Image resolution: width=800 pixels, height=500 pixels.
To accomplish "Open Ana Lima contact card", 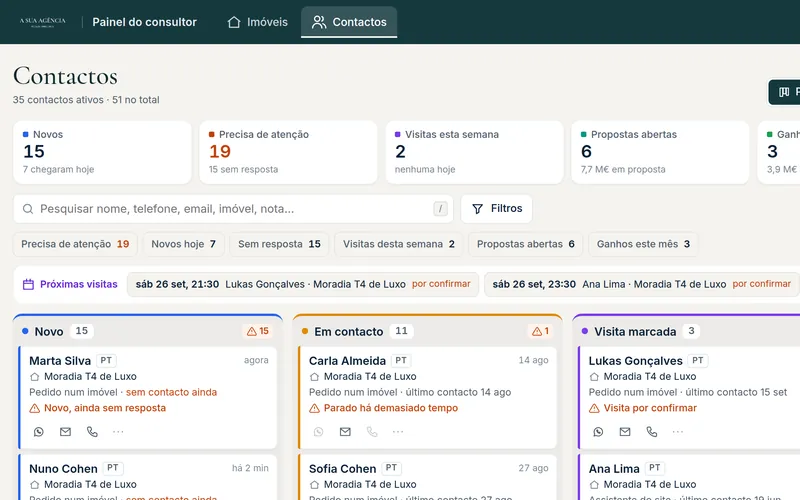I will click(x=689, y=477).
